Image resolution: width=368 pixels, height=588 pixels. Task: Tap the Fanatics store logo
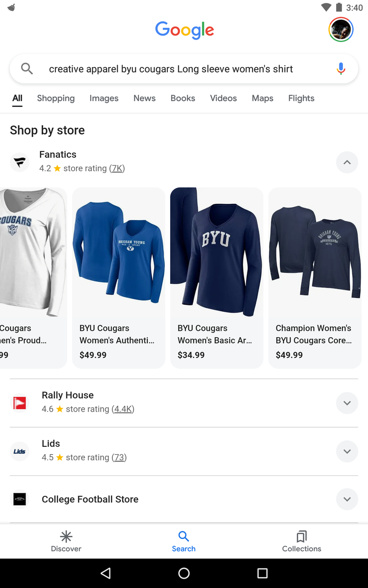point(20,162)
